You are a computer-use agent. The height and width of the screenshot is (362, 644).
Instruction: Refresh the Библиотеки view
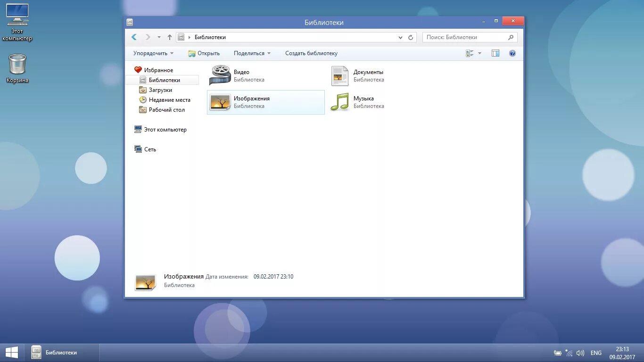410,37
